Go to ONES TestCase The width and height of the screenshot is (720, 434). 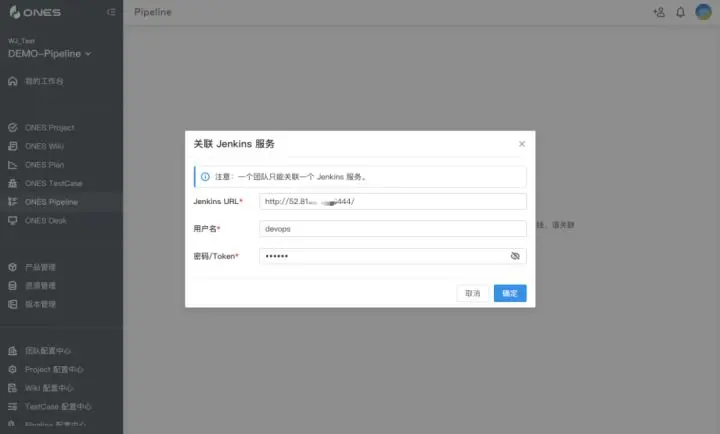(x=54, y=183)
